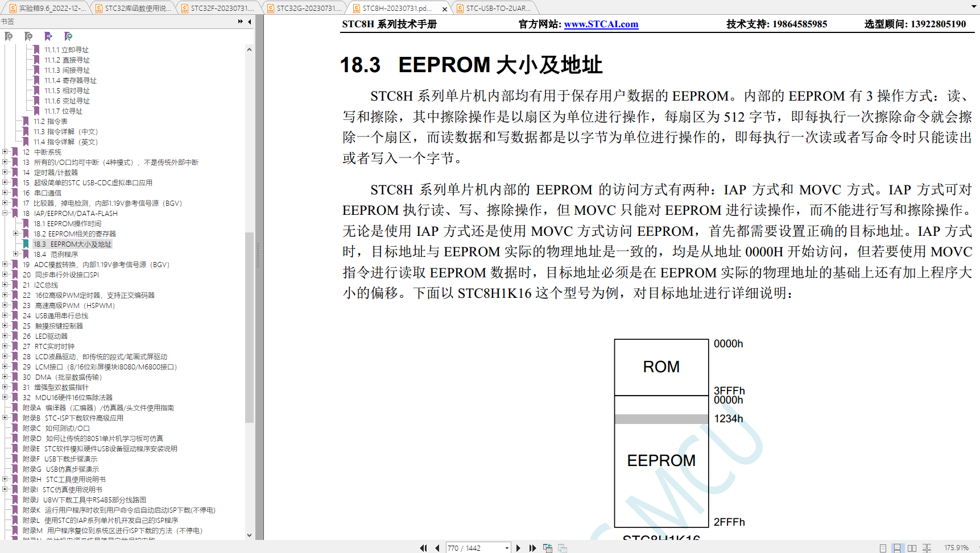980x553 pixels.
Task: Collapse the 18 IAP/EEPROM/DATA-FLASH bookmark
Action: [x=5, y=214]
